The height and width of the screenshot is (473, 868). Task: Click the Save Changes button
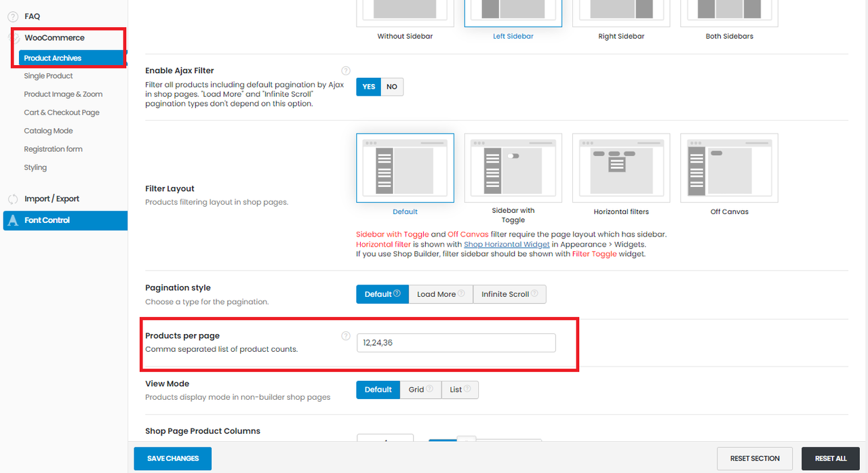click(173, 459)
